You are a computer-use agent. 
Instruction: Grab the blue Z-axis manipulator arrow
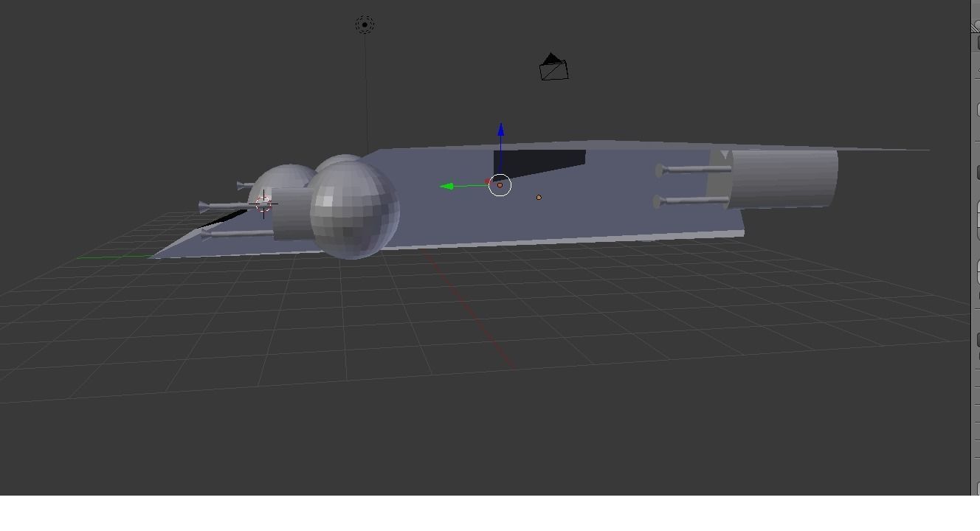pyautogui.click(x=501, y=131)
